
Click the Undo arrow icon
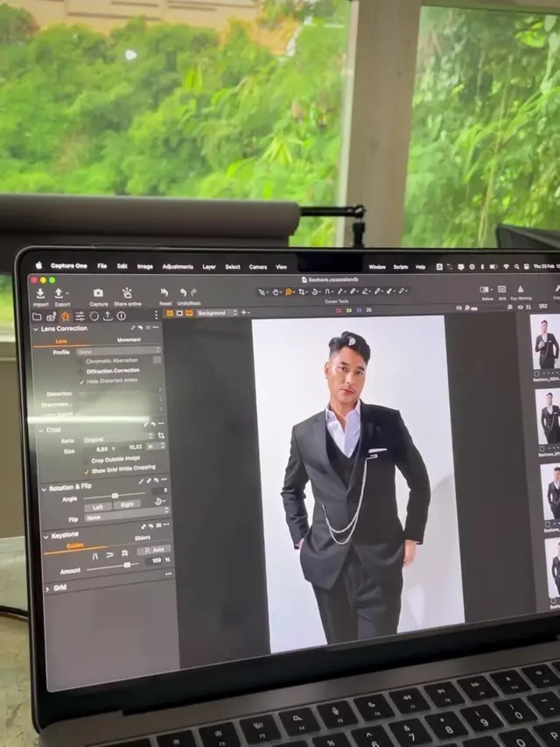point(184,292)
